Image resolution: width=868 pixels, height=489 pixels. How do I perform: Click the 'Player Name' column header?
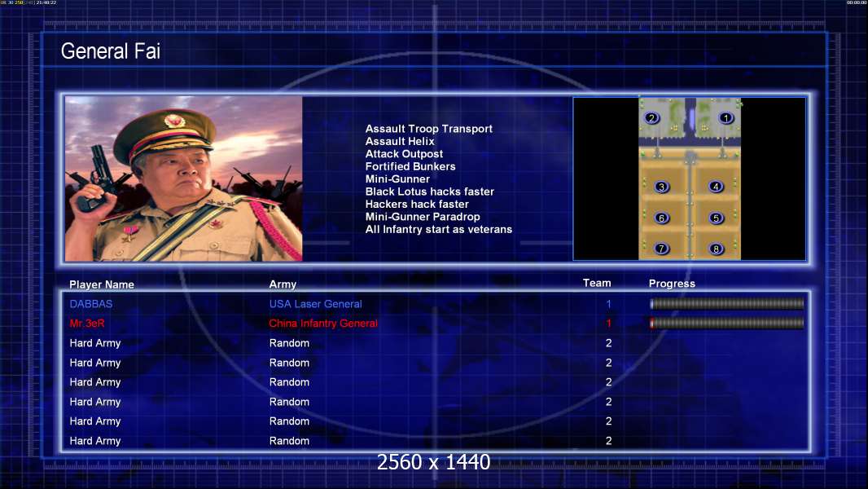tap(102, 284)
